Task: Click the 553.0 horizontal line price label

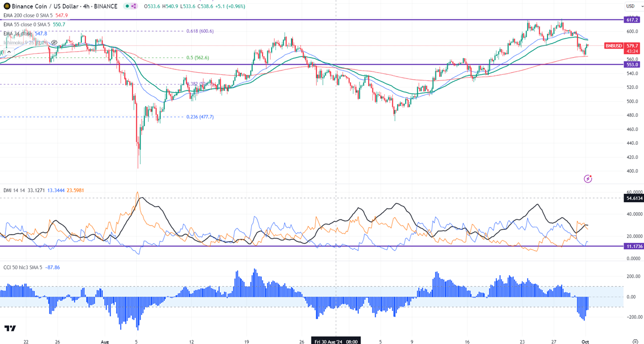Action: coord(632,64)
